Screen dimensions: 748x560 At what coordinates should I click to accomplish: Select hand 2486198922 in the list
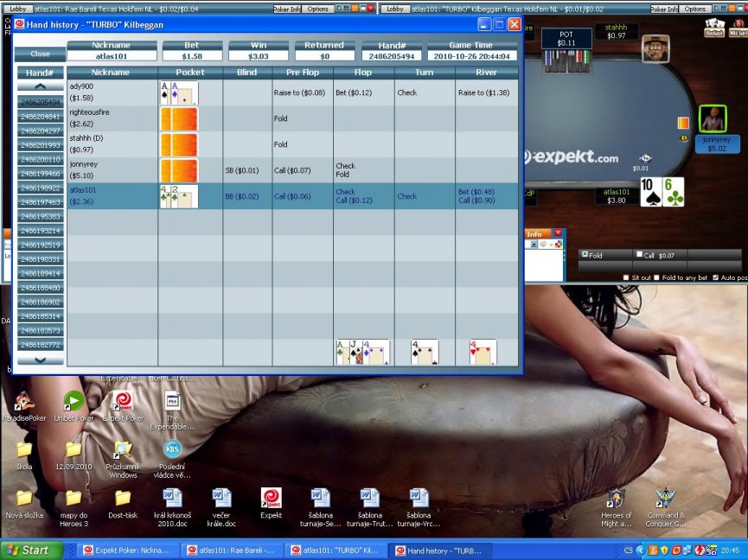coord(41,188)
